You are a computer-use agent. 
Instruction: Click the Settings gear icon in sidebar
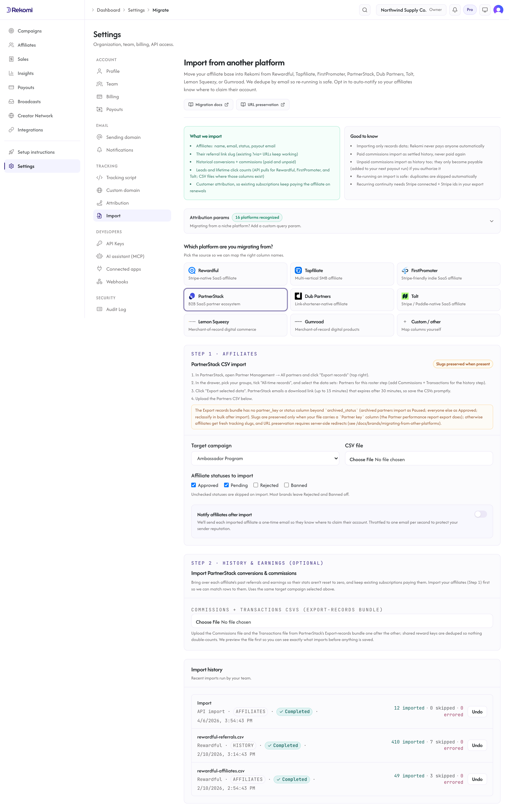click(11, 166)
